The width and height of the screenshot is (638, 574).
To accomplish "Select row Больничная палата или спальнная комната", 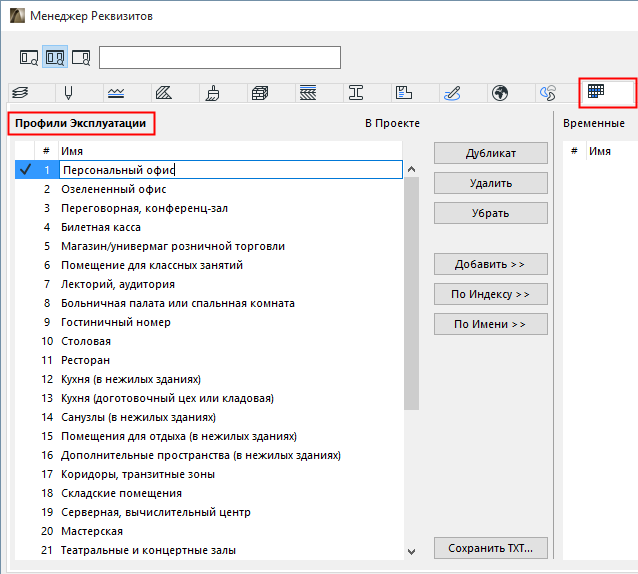I will [208, 303].
